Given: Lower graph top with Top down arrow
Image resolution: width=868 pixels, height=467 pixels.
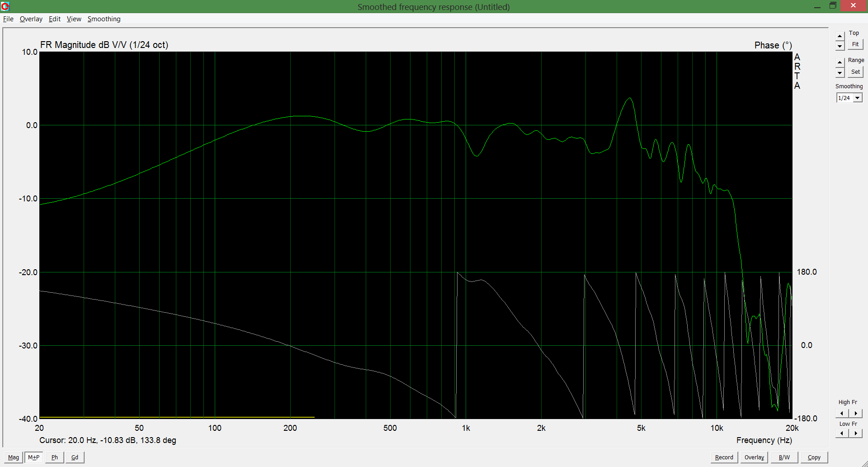Looking at the screenshot, I should pos(840,46).
